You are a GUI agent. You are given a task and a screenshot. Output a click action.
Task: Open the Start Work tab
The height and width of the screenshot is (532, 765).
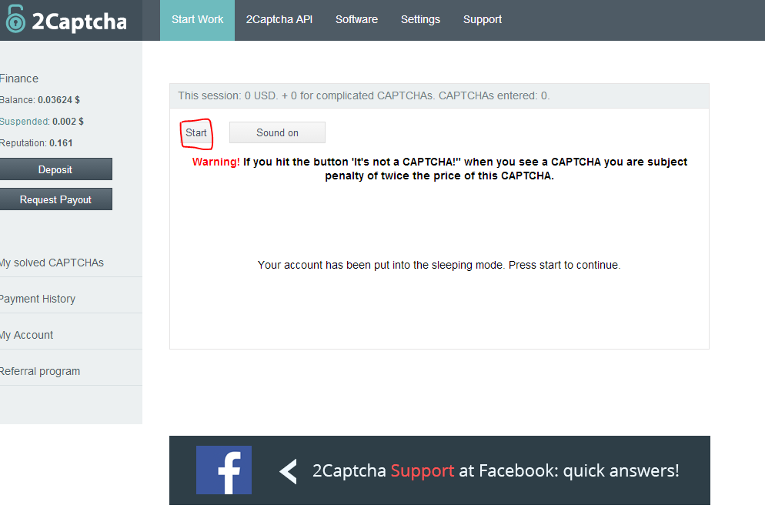pos(197,20)
